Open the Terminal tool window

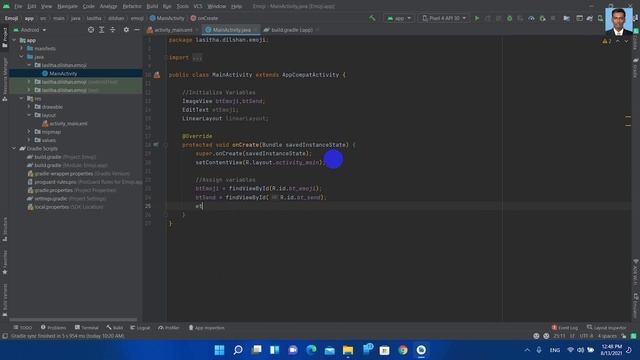[87, 327]
